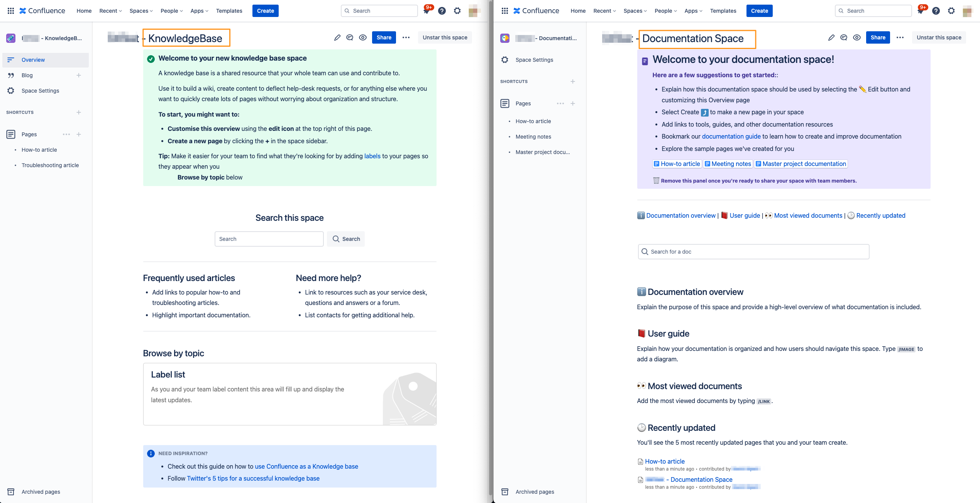Open more actions ellipsis beside Documentation Space Share
This screenshot has height=503, width=980.
pyautogui.click(x=900, y=37)
